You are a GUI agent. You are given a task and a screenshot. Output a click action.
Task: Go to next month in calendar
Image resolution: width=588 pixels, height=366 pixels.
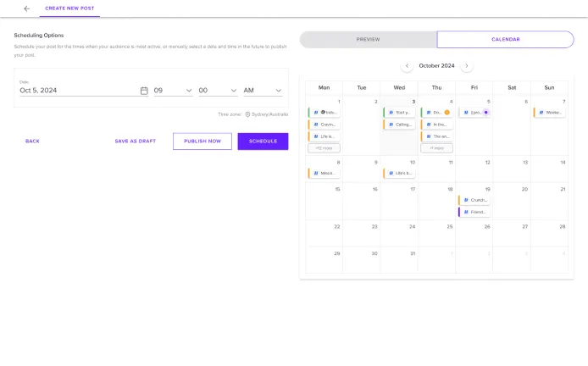pyautogui.click(x=467, y=65)
